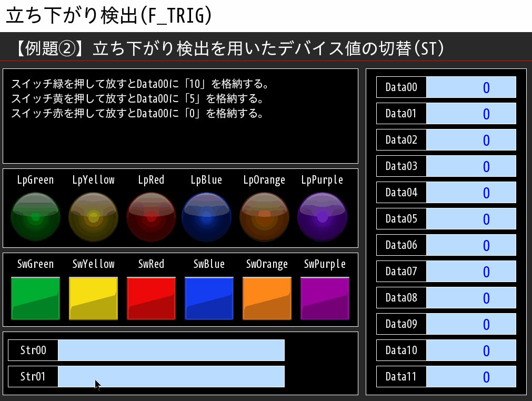532x401 pixels.
Task: Click the スイッチ緑 instruction line
Action: coord(140,84)
